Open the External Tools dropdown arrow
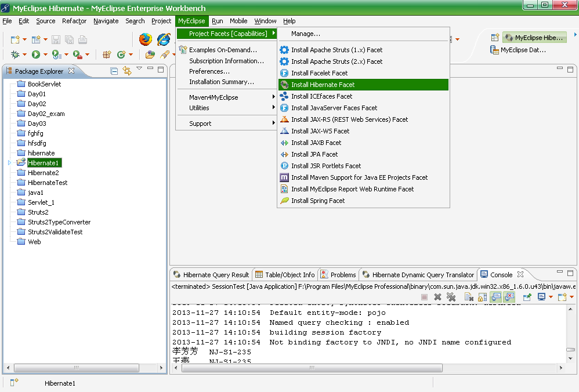This screenshot has height=392, width=579. coord(88,55)
